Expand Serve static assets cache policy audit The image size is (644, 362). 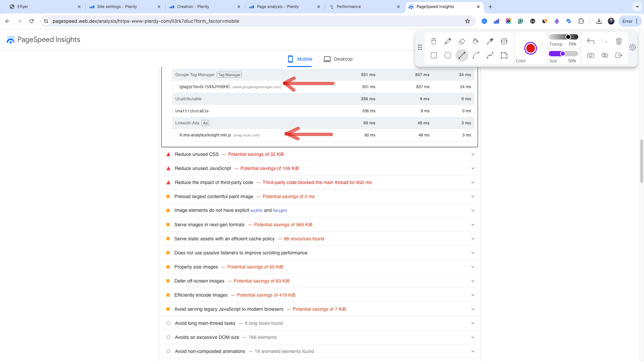coord(320,239)
